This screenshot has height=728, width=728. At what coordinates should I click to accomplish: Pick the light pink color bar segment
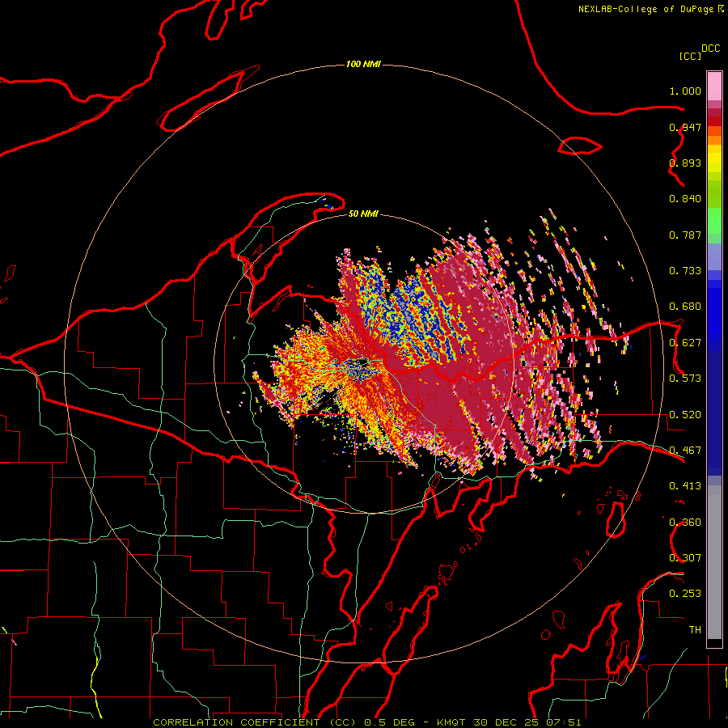click(x=714, y=86)
